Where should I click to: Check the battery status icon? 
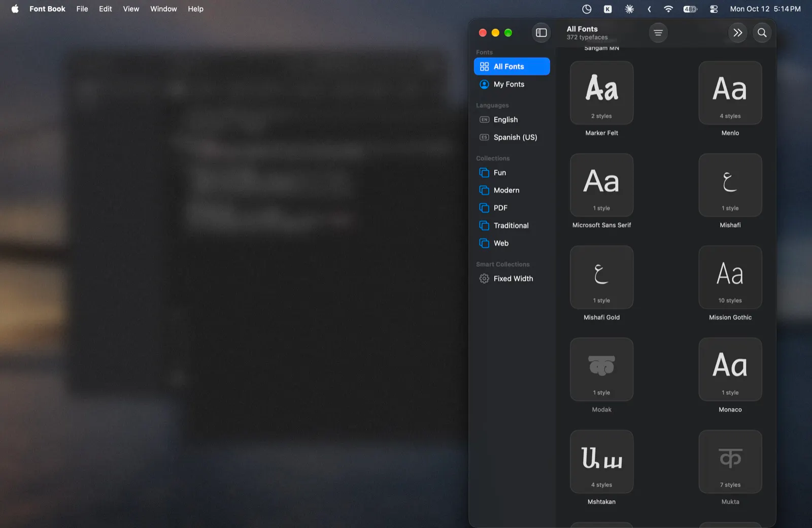pyautogui.click(x=690, y=9)
